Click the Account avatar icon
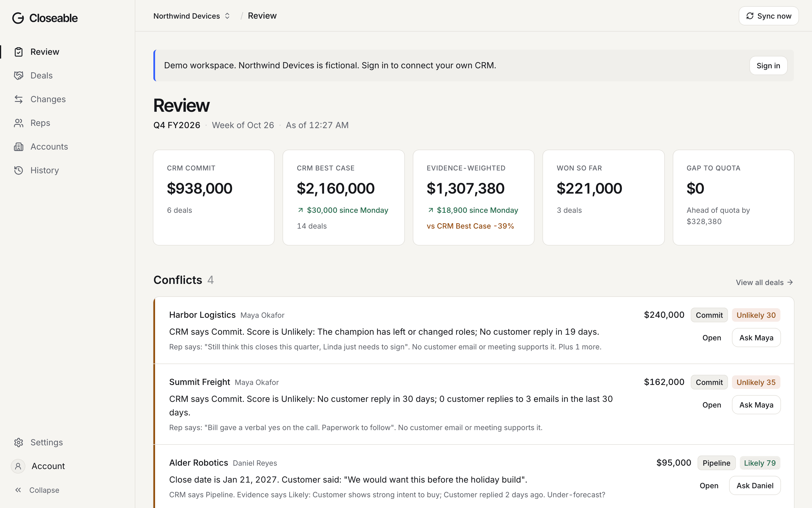 coord(18,466)
